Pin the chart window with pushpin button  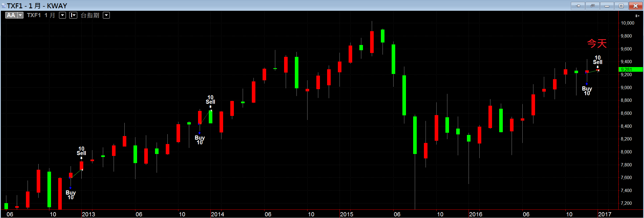pos(578,6)
